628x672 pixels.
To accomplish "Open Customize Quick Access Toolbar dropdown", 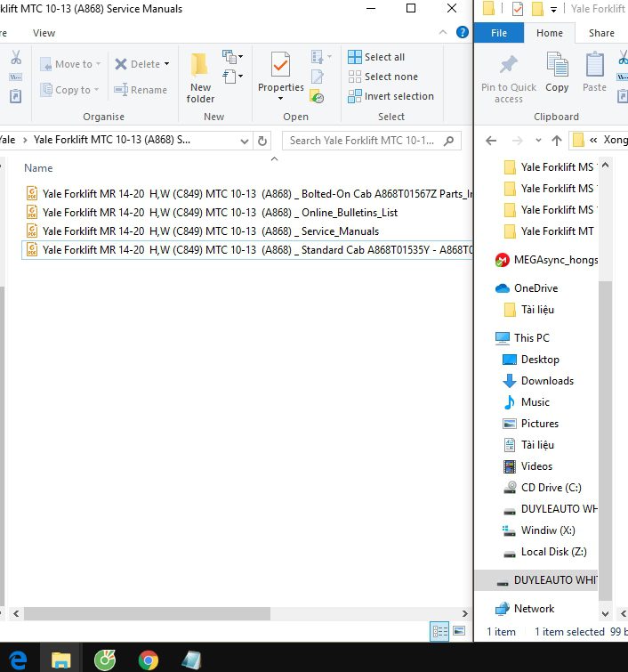I will tap(553, 10).
